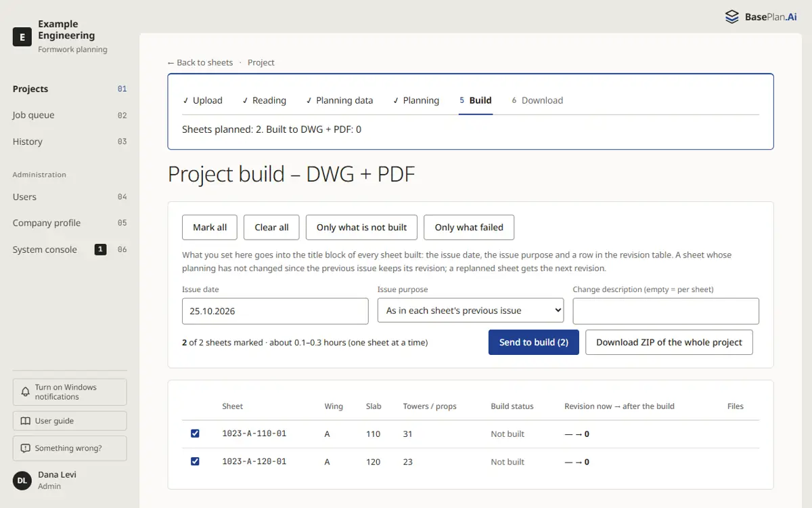This screenshot has width=812, height=508.
Task: Click sheet name 1023-A-120-01
Action: [x=254, y=461]
